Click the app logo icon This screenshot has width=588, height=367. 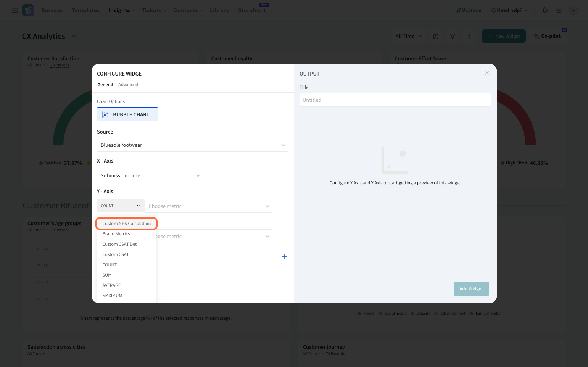(x=28, y=10)
